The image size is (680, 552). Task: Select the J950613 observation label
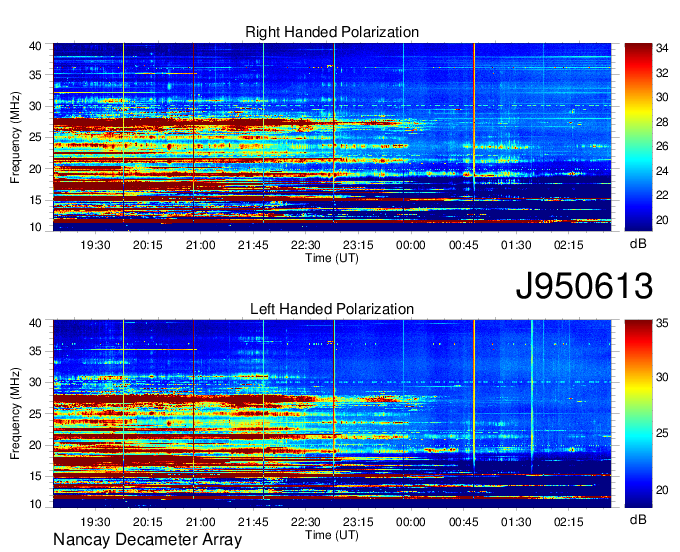(584, 286)
